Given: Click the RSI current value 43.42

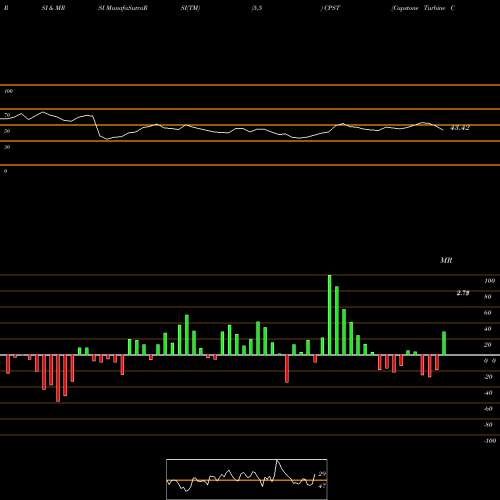Looking at the screenshot, I should pyautogui.click(x=460, y=128).
